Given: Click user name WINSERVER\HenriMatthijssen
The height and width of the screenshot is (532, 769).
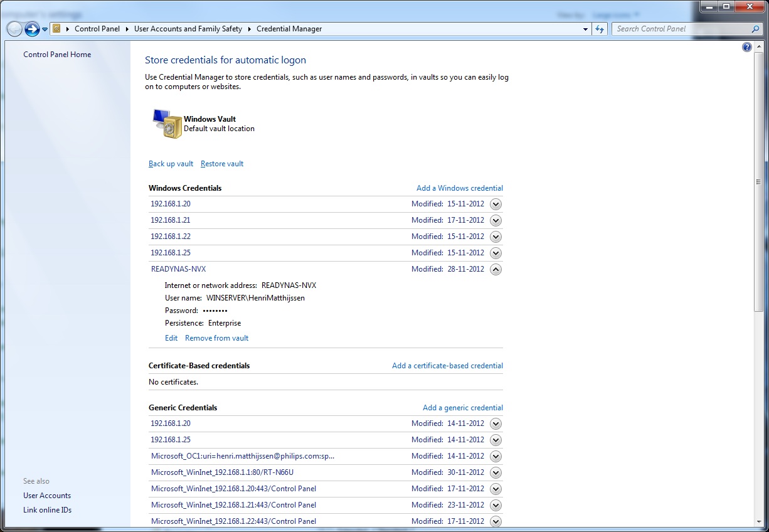Looking at the screenshot, I should (255, 298).
